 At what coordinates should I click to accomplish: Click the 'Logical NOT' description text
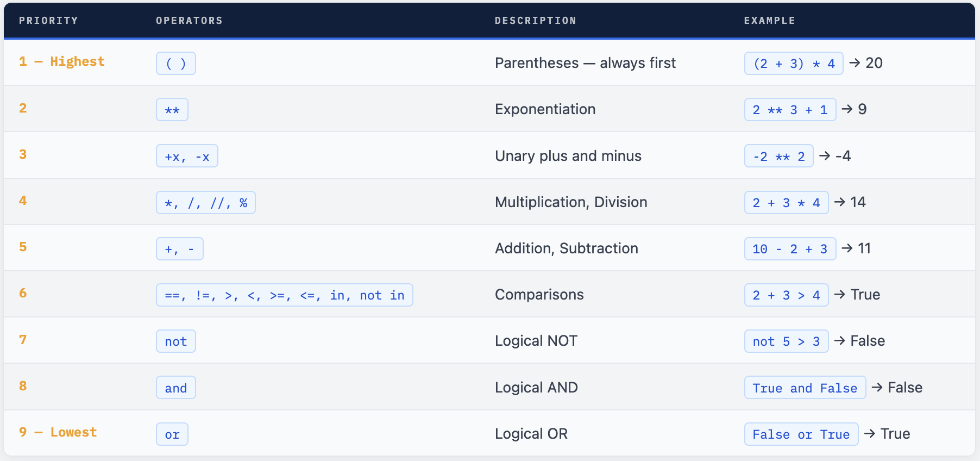[x=536, y=341]
